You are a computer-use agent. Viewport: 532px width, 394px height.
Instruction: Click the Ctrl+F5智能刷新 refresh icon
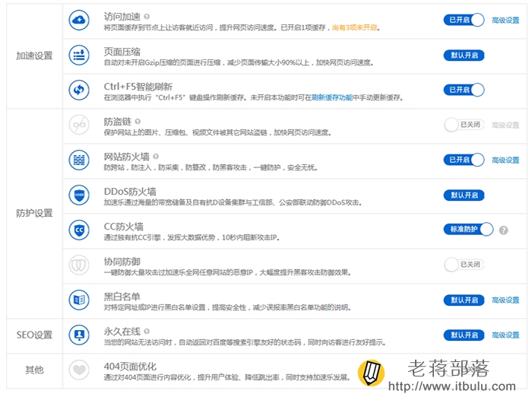(79, 90)
